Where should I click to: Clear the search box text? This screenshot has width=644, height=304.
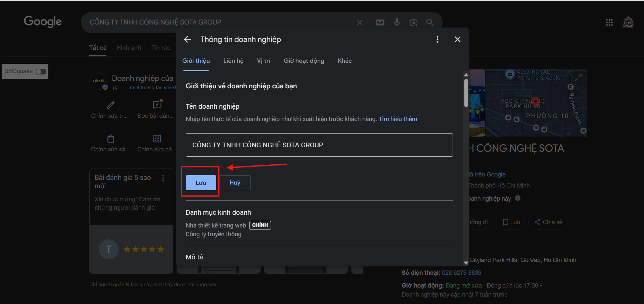click(359, 22)
